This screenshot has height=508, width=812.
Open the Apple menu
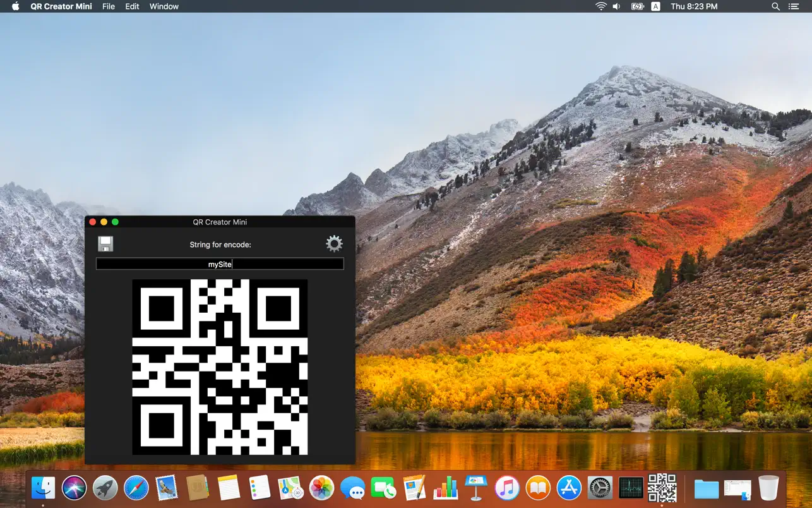16,6
